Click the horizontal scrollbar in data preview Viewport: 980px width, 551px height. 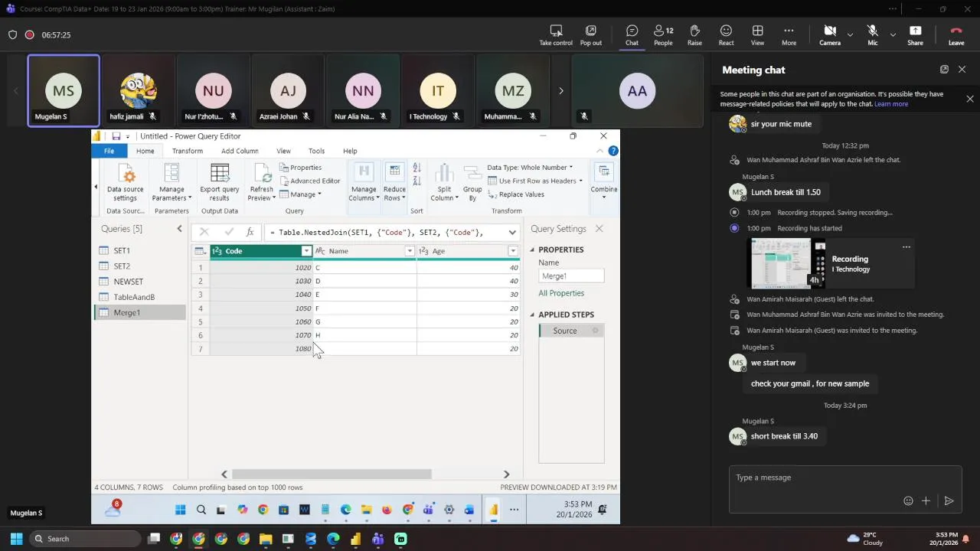pyautogui.click(x=332, y=474)
